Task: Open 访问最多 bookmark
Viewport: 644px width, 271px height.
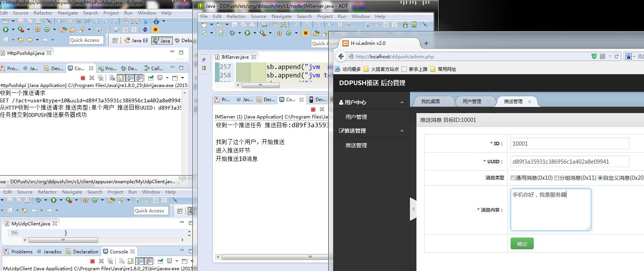Action: coord(348,69)
